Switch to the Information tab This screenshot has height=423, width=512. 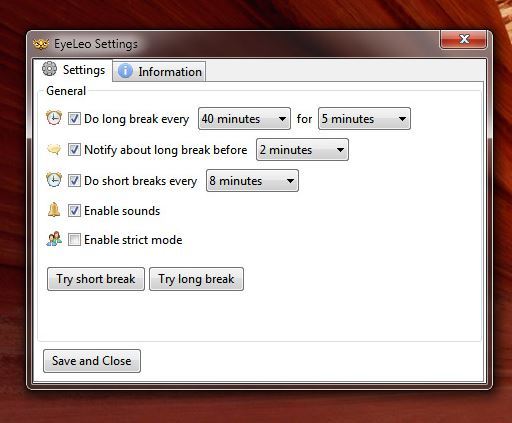(x=159, y=71)
